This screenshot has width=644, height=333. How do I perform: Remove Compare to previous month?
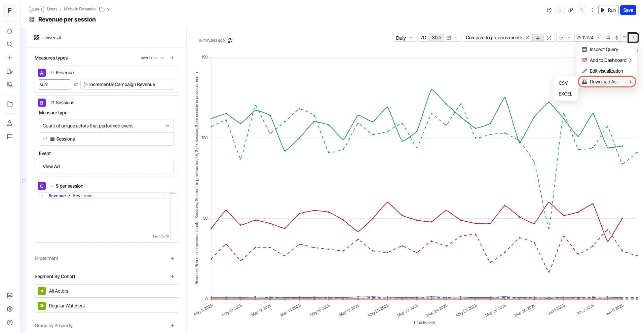tap(527, 38)
